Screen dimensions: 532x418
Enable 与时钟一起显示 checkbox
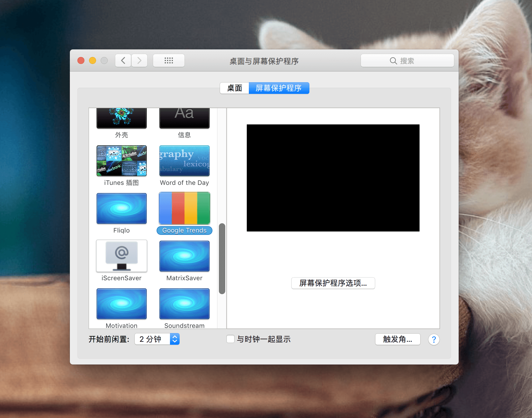click(x=230, y=339)
